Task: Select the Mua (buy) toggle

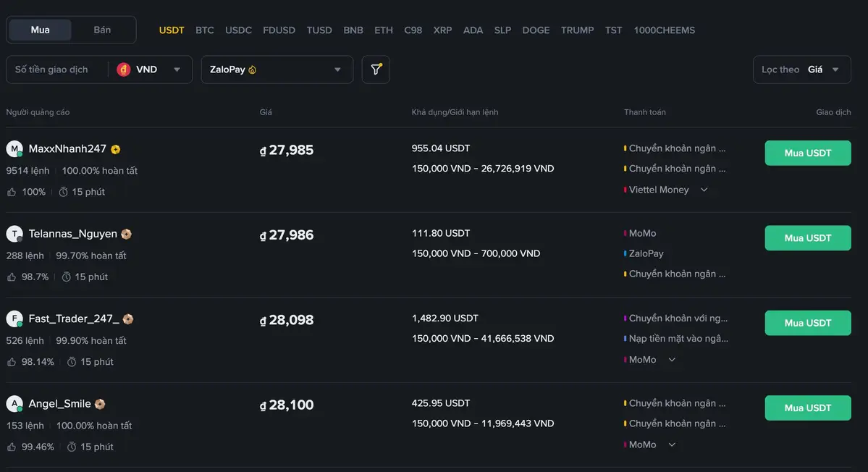Action: 41,30
